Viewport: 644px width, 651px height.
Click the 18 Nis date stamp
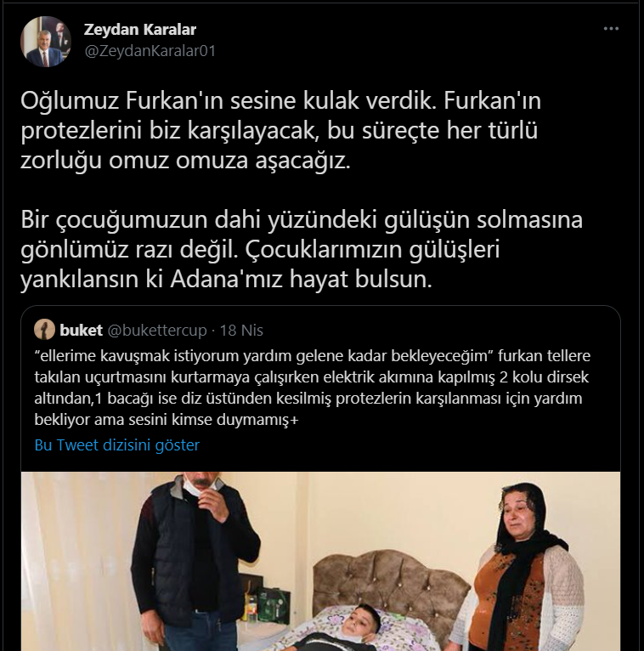tap(241, 331)
